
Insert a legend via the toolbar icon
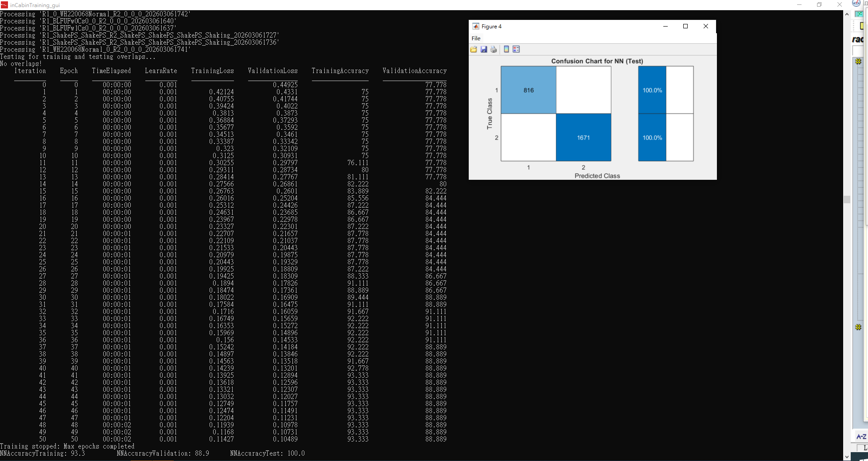516,49
